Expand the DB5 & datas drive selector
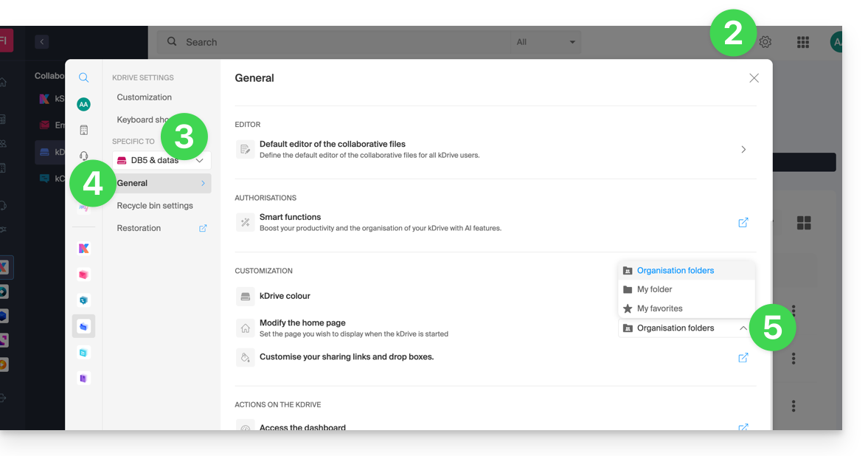868x456 pixels. click(x=162, y=160)
